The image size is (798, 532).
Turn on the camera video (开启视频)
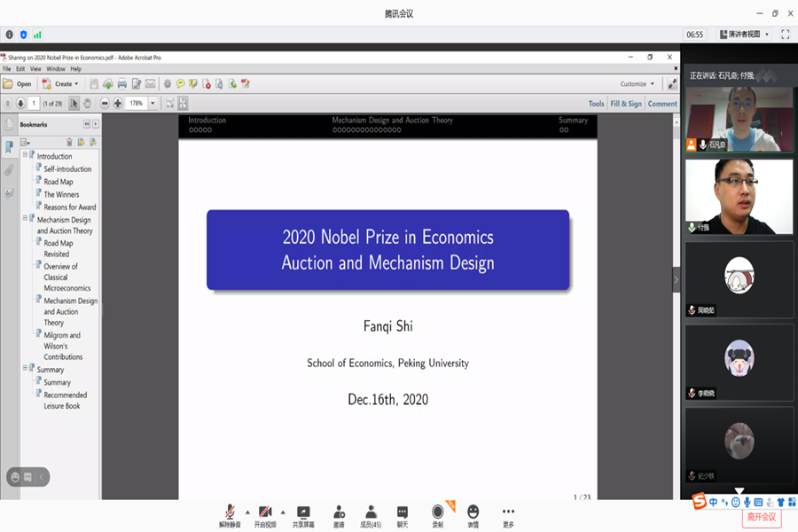(264, 515)
